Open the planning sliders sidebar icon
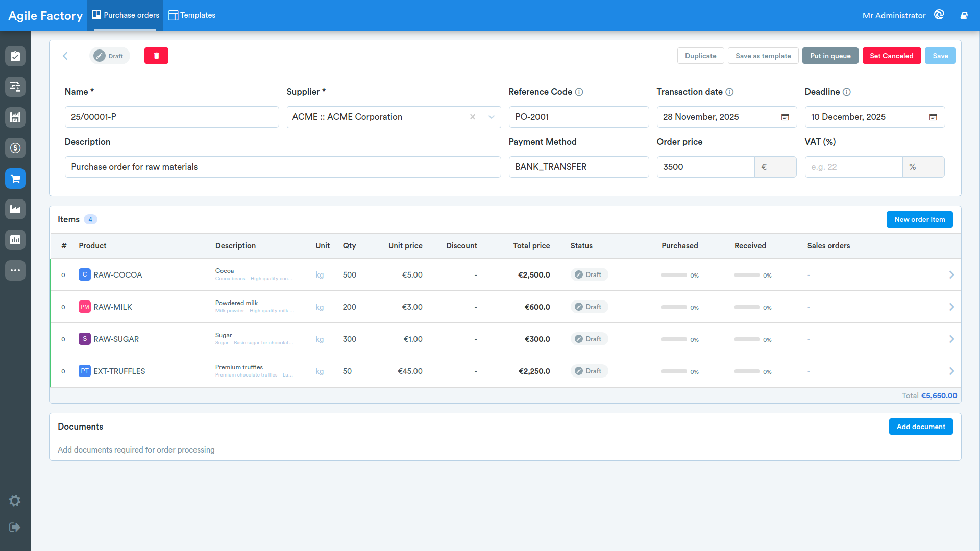The width and height of the screenshot is (980, 551). click(15, 87)
